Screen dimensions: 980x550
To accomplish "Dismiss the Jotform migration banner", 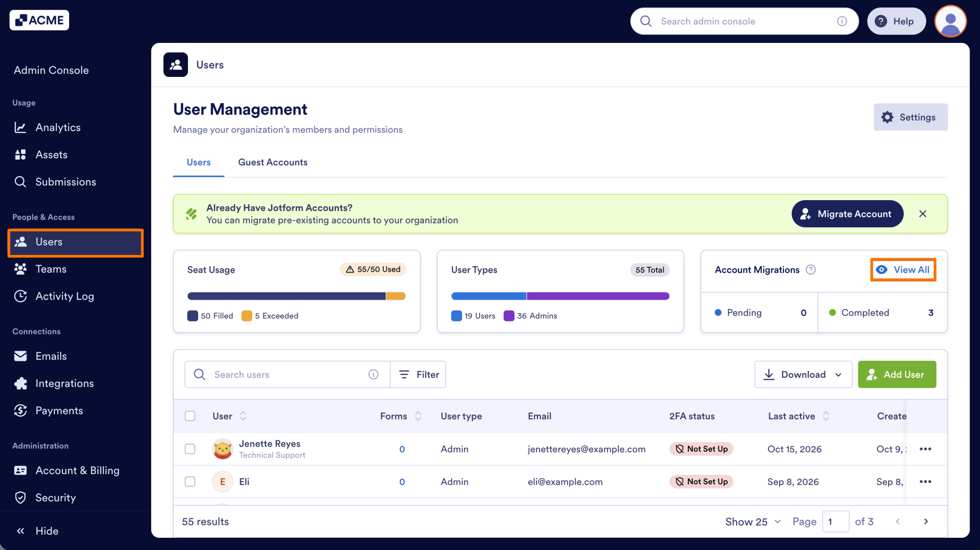I will [x=923, y=214].
